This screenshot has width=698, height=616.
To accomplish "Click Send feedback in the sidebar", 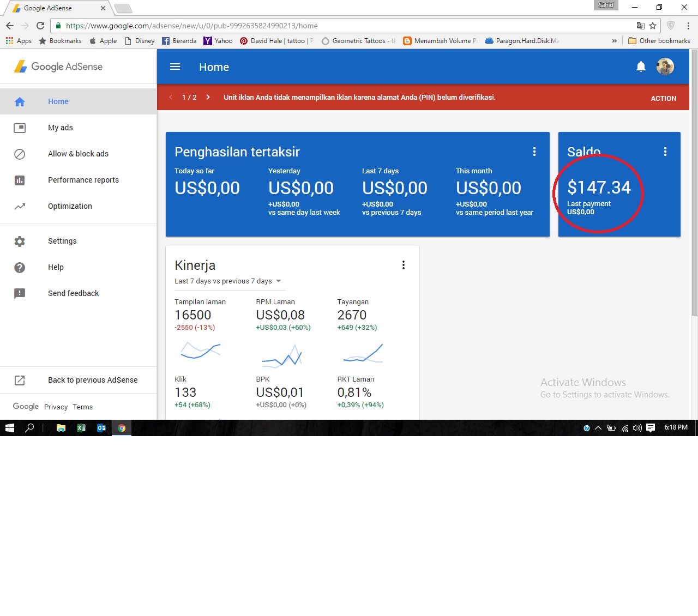I will (79, 293).
